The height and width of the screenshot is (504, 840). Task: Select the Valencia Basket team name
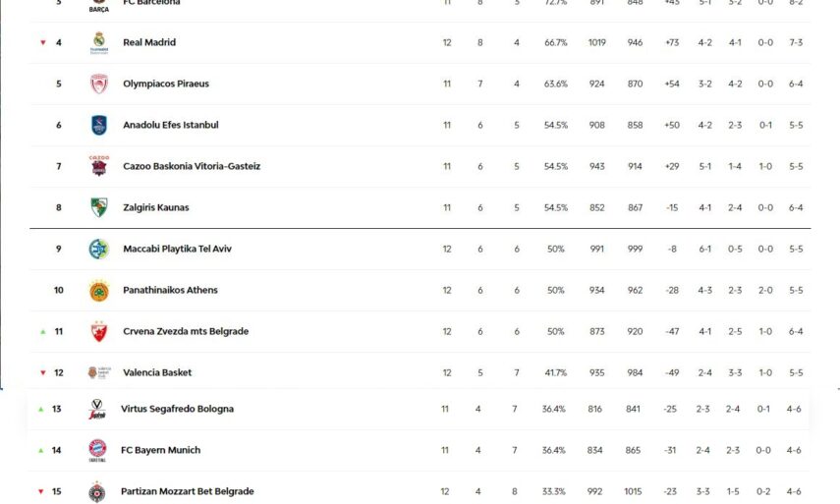tap(157, 373)
